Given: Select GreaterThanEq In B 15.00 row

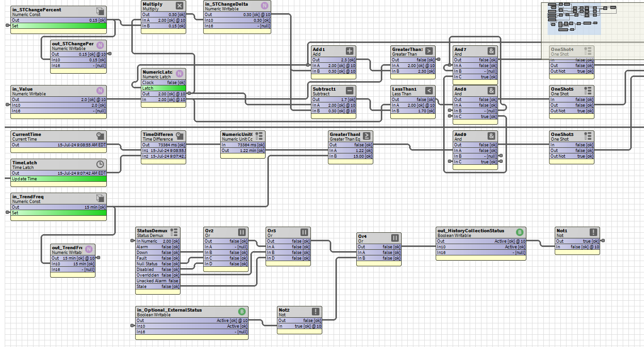Looking at the screenshot, I should pyautogui.click(x=351, y=156).
